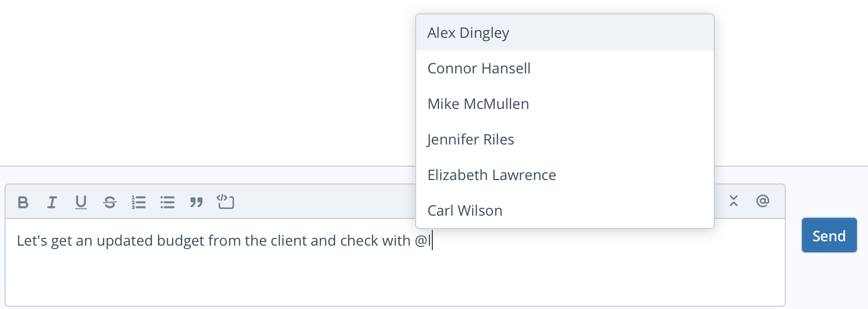Select Elizabeth Lawrence from mention dropdown

[x=564, y=175]
